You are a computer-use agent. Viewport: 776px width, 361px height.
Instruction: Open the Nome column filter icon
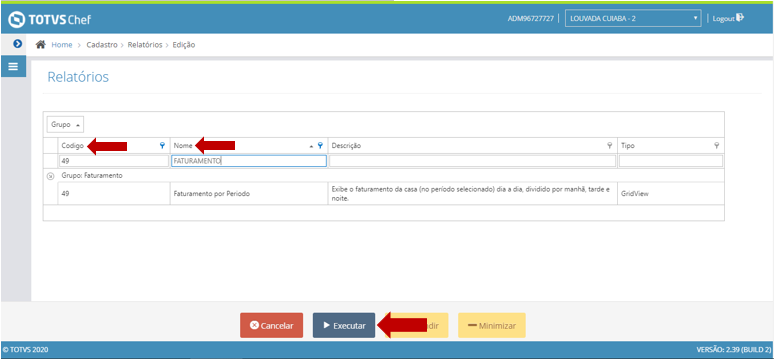(320, 146)
